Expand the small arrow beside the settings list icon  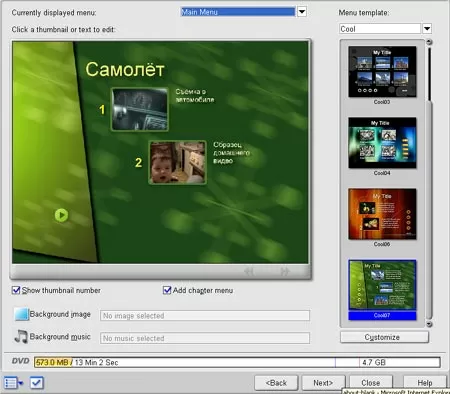[x=21, y=383]
